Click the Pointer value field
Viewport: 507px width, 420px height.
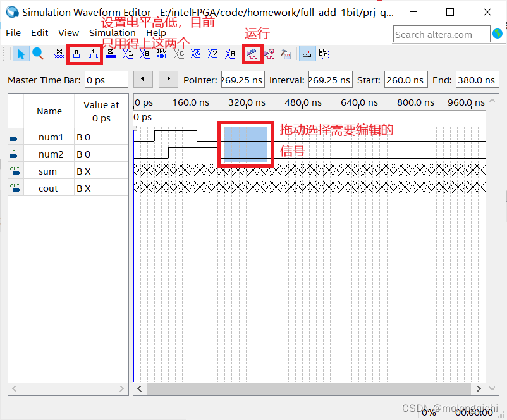coord(243,80)
